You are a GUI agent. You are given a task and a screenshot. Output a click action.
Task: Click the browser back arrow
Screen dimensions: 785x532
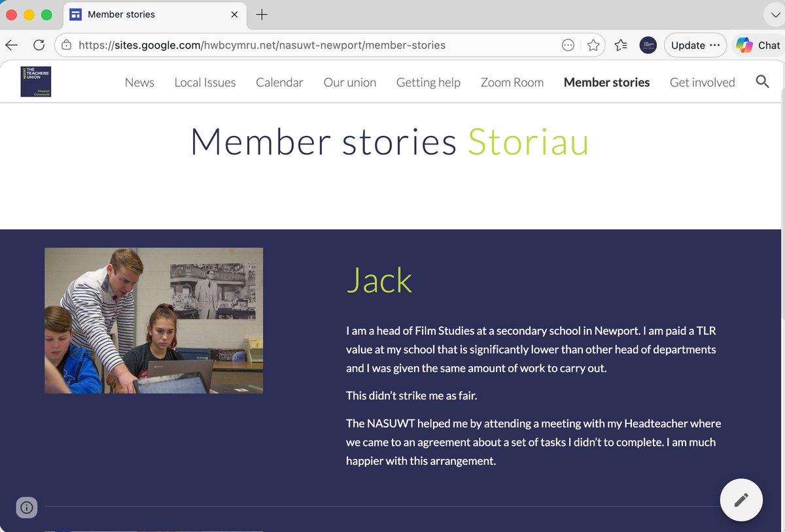(x=12, y=45)
